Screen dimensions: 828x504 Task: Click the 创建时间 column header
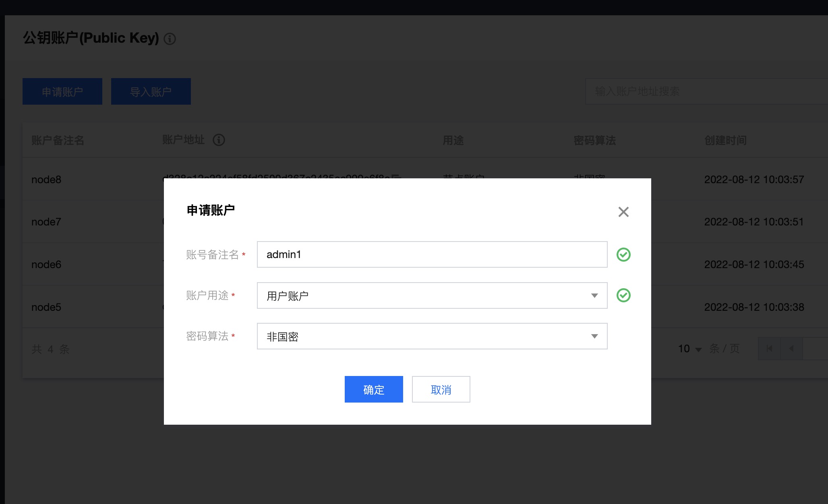pos(725,140)
